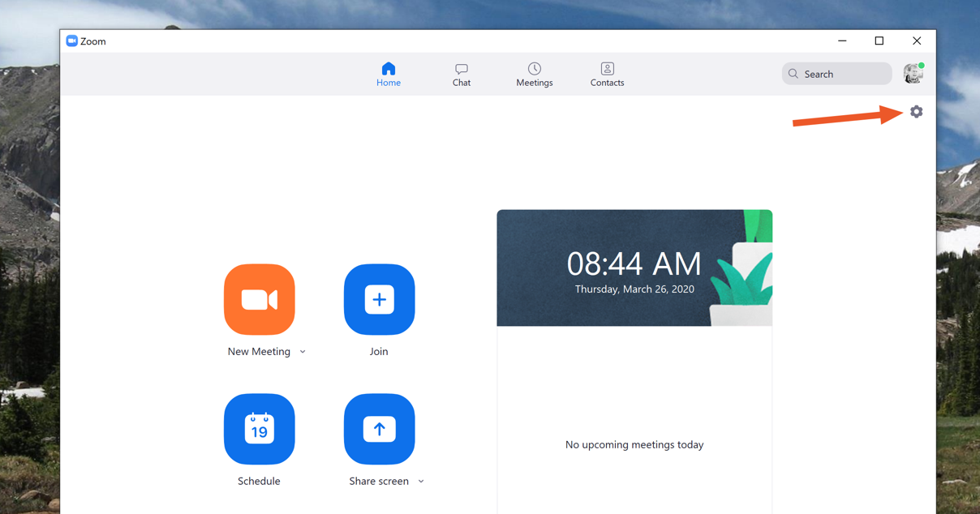Click the 'Join' label text

tap(379, 352)
